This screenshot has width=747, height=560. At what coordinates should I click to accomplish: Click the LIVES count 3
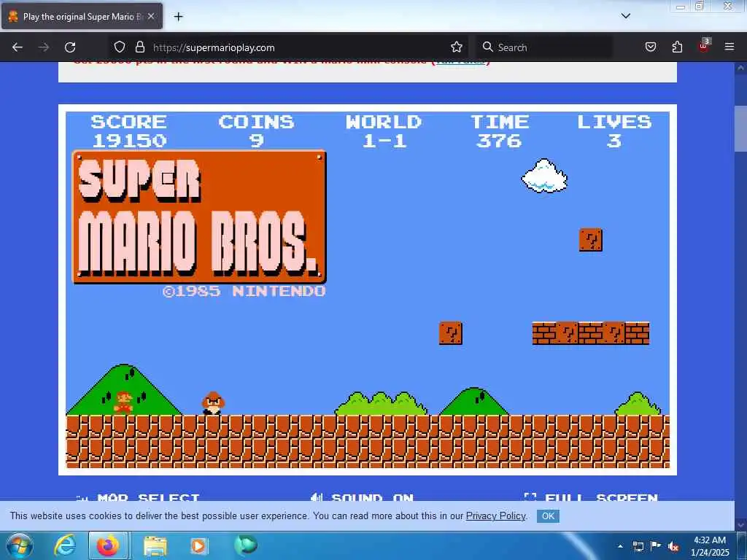click(x=614, y=141)
